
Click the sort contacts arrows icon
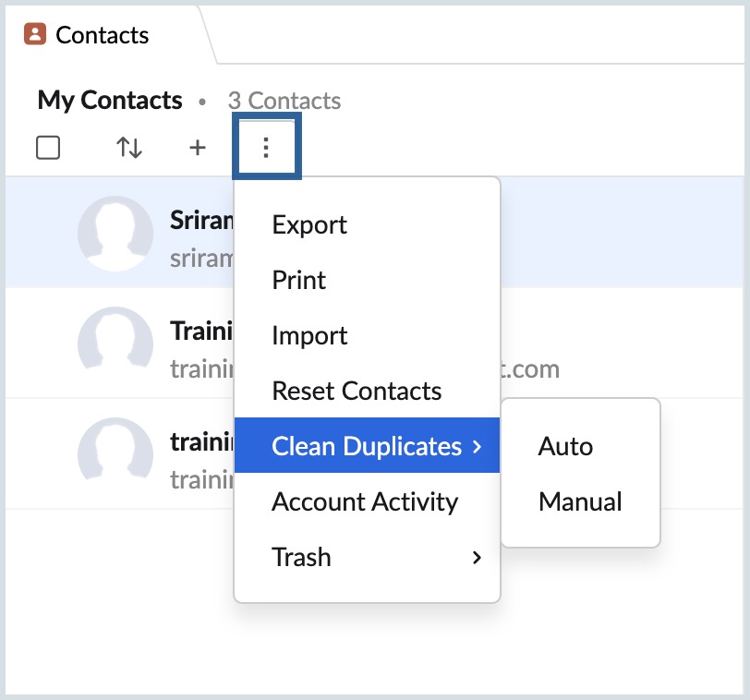tap(129, 148)
